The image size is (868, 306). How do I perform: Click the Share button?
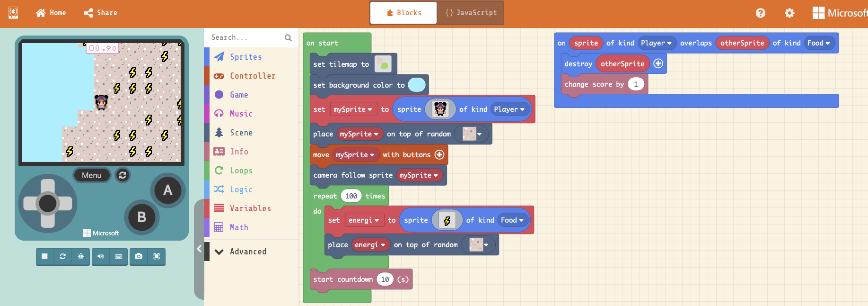click(100, 13)
